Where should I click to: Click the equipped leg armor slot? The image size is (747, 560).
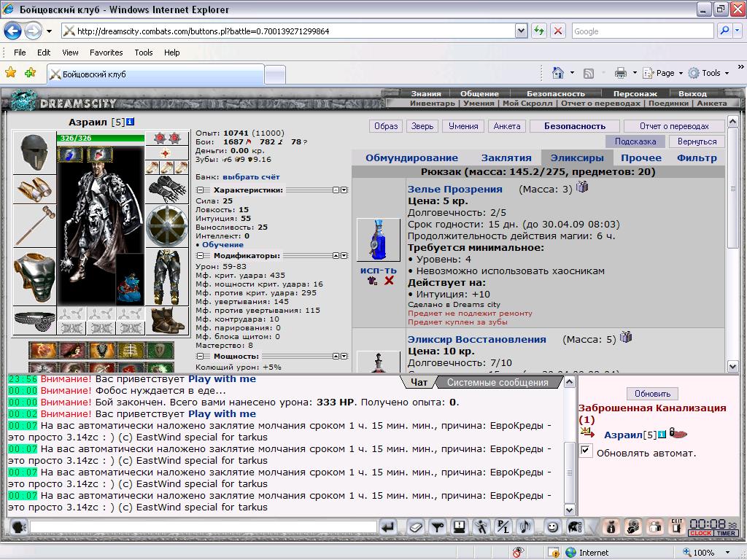point(167,277)
